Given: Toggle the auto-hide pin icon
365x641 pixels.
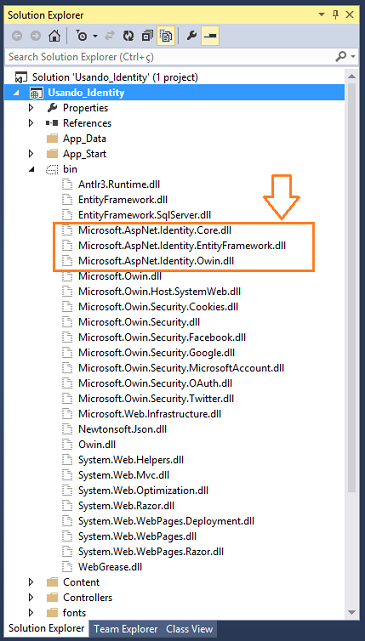Looking at the screenshot, I should tap(336, 15).
